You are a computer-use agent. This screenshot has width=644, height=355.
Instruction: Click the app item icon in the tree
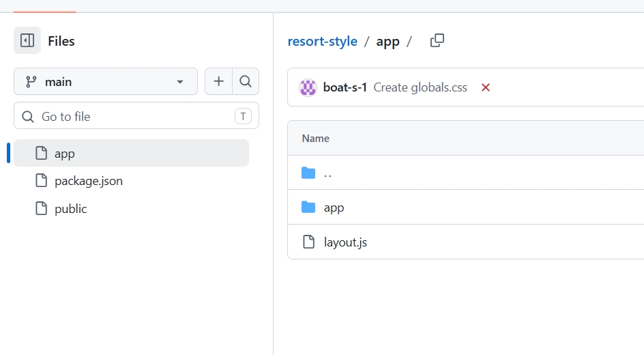pos(41,153)
